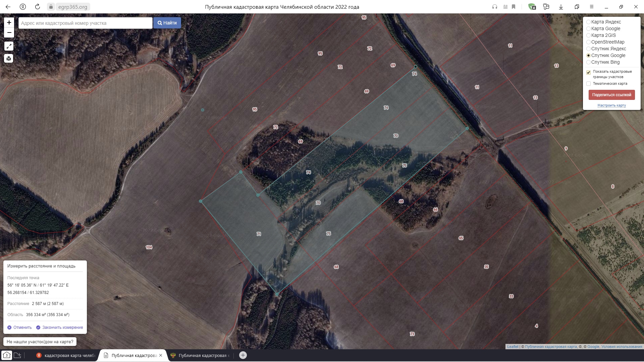Image resolution: width=644 pixels, height=362 pixels.
Task: Select Карта Яндекс base layer
Action: click(x=588, y=22)
